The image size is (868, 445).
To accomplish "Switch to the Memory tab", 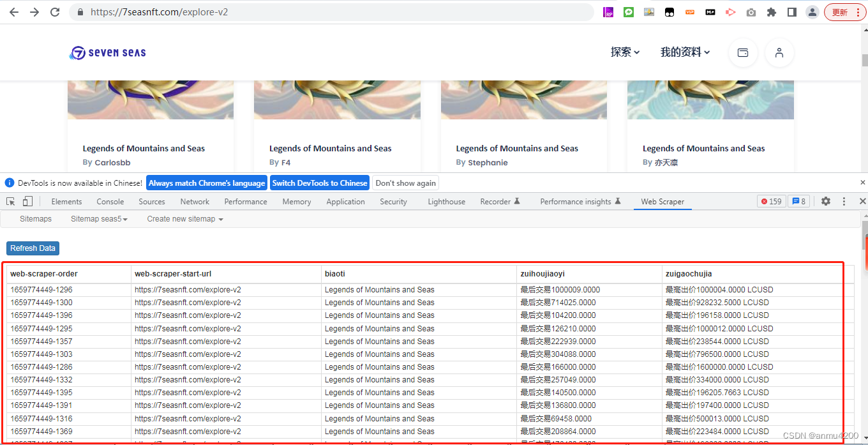I will pos(297,201).
